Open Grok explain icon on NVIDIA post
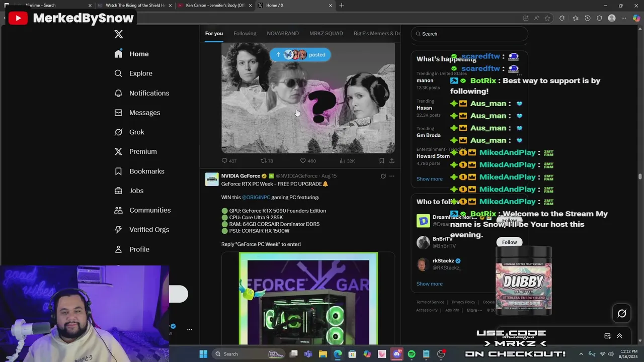 (383, 176)
